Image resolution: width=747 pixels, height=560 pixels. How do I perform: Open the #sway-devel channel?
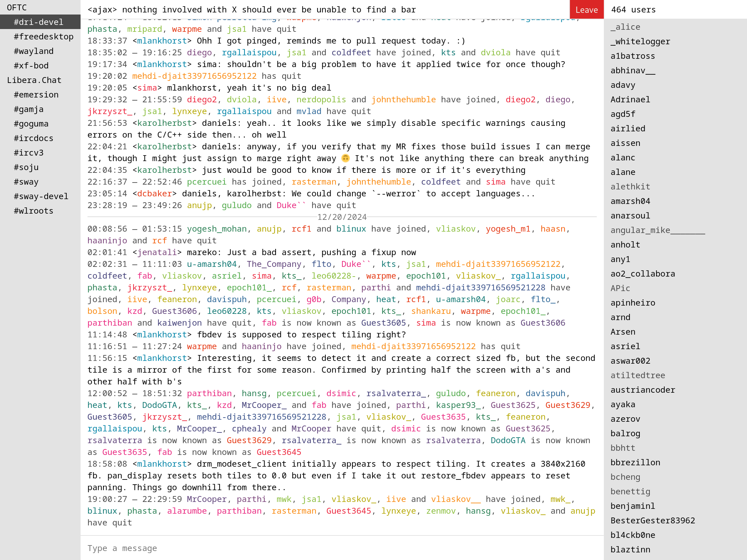tap(41, 196)
